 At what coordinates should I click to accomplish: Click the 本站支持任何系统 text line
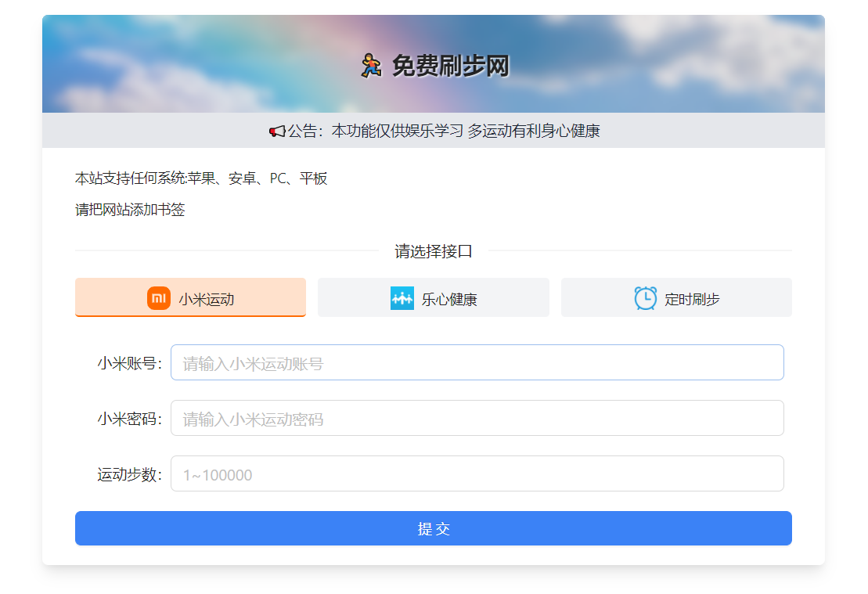201,178
